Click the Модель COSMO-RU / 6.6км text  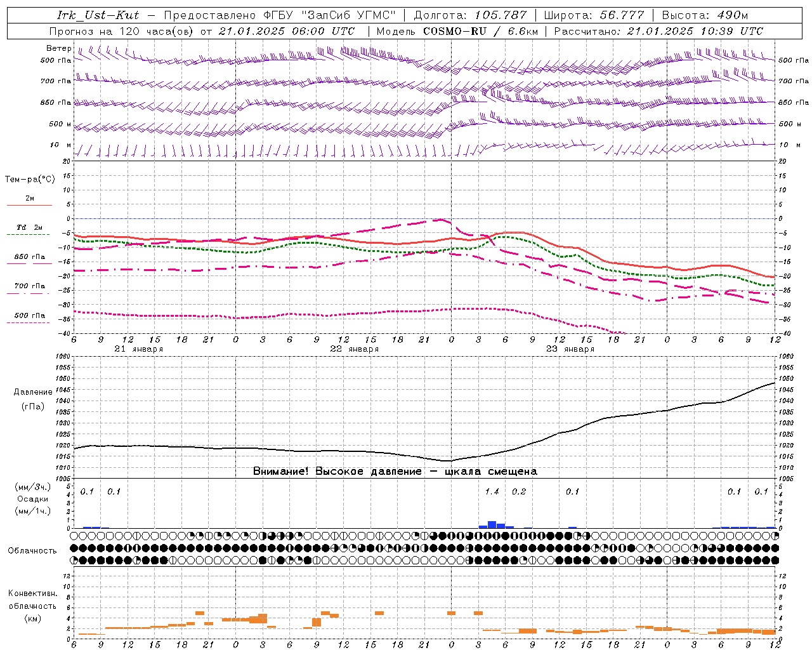coord(457,30)
